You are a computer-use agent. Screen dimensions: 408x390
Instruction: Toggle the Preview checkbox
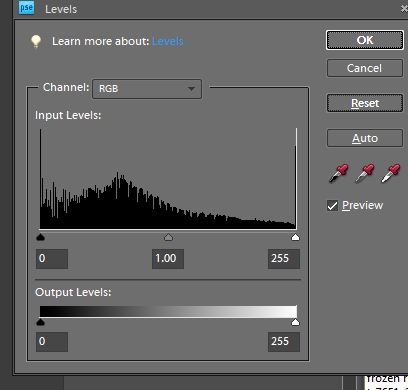coord(332,206)
